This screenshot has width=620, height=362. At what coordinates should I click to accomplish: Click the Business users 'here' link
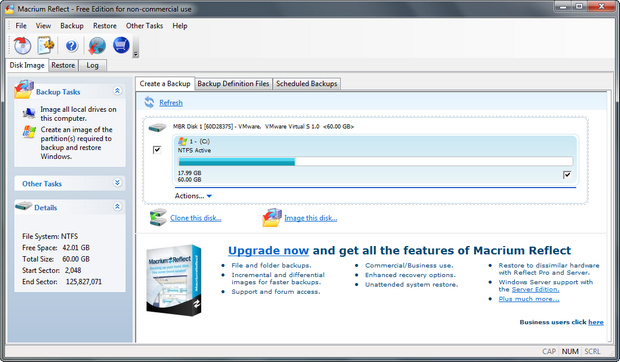[x=596, y=322]
